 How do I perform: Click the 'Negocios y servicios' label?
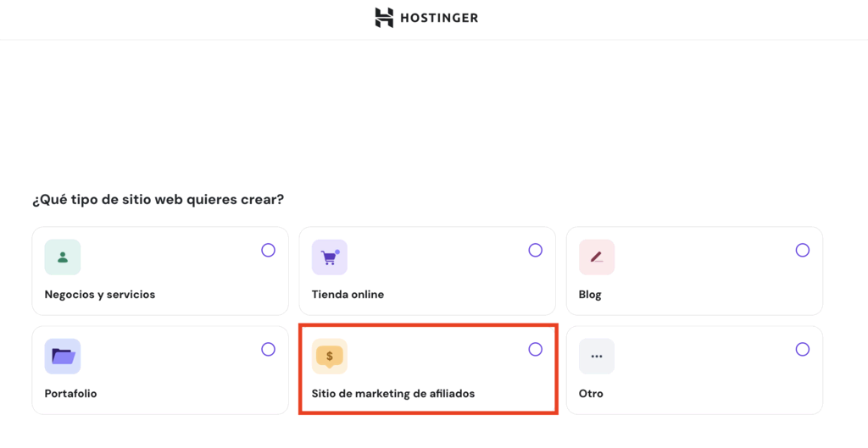(100, 294)
